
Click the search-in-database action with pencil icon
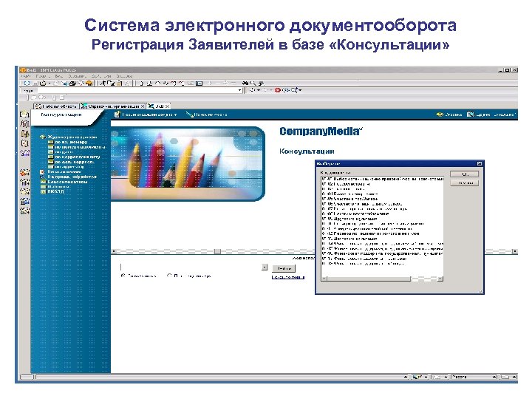[207, 115]
